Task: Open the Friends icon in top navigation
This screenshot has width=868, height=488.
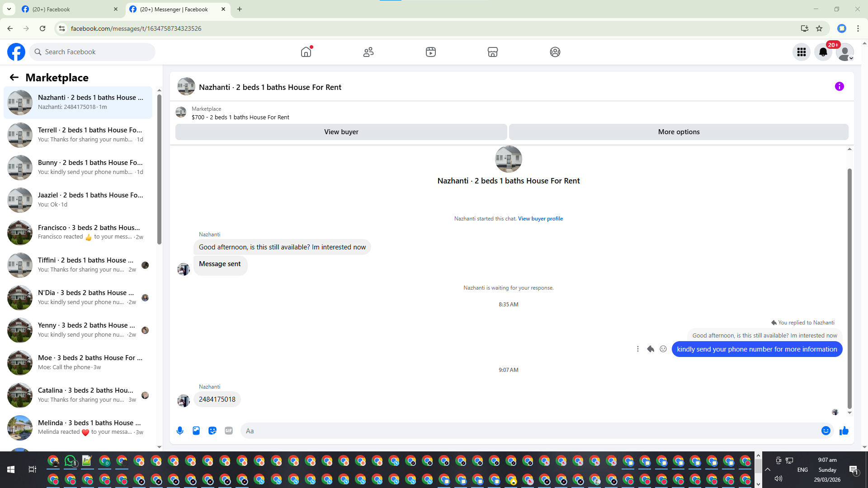Action: pyautogui.click(x=368, y=52)
